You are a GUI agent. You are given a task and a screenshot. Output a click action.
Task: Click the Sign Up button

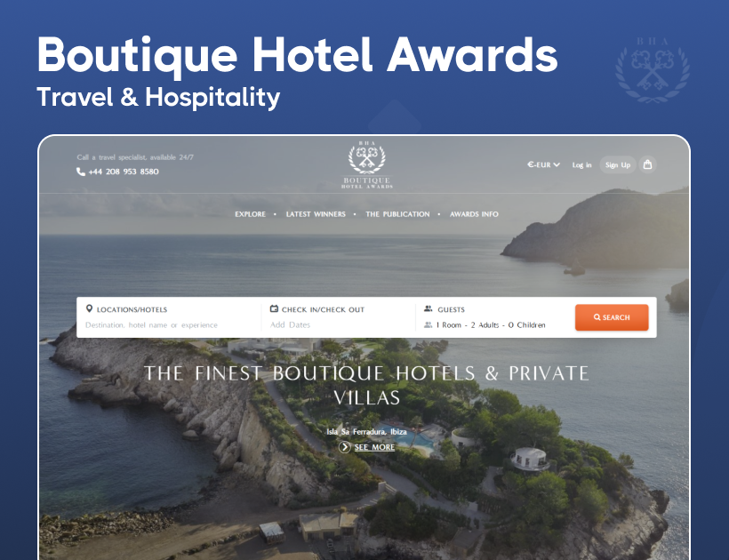tap(617, 164)
